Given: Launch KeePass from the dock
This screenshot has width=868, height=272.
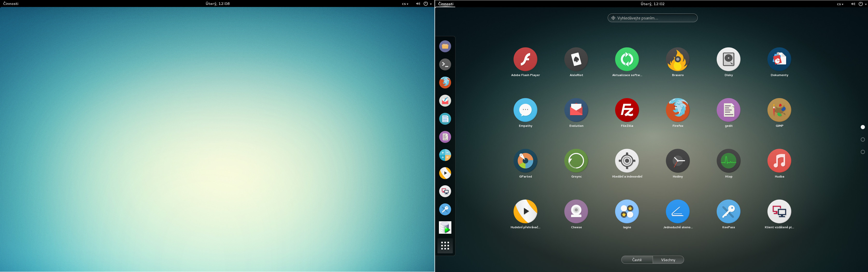Looking at the screenshot, I should click(x=445, y=210).
